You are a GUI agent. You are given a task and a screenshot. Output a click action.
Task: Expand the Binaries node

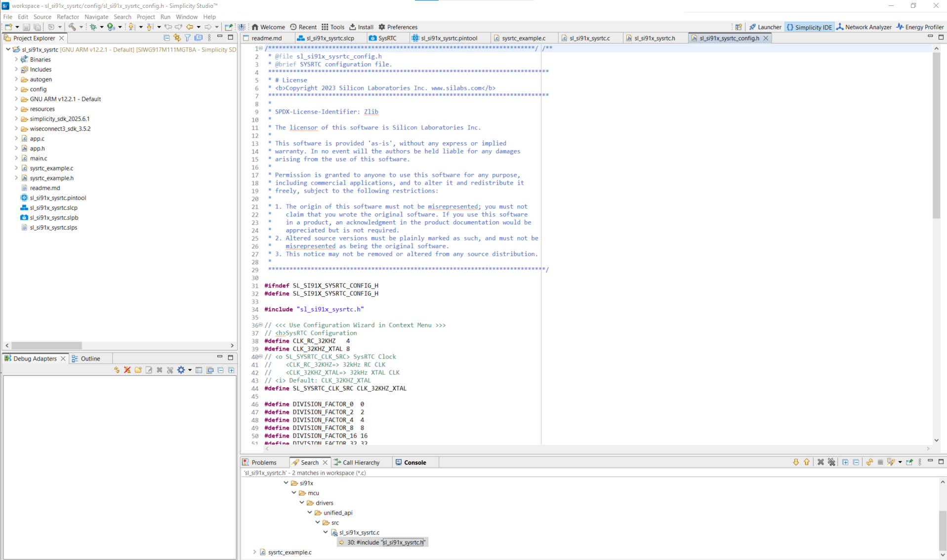(x=16, y=59)
